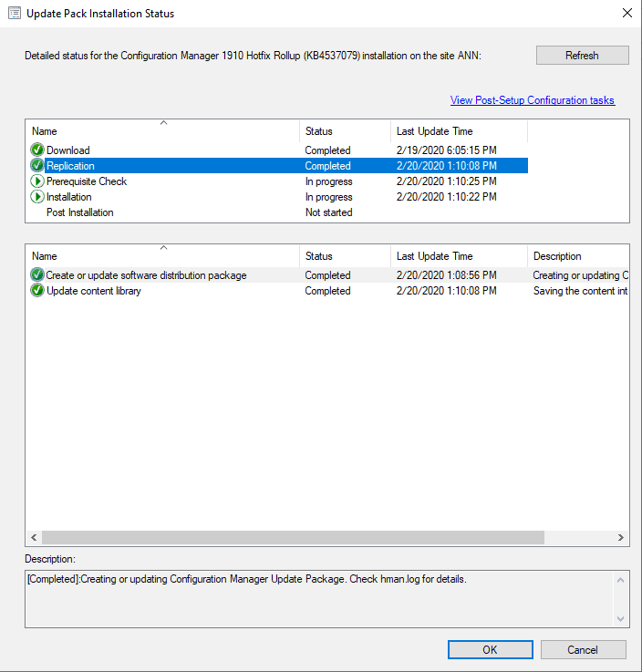This screenshot has height=672, width=642.
Task: Click the down arrow in the Description box scrollbar
Action: [620, 618]
